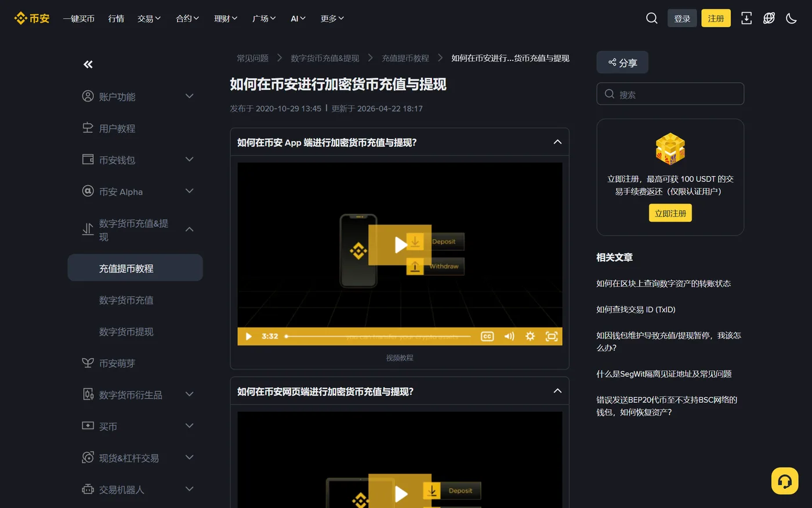The image size is (812, 508).
Task: Click the 币安萌芽 sprout icon
Action: click(88, 363)
